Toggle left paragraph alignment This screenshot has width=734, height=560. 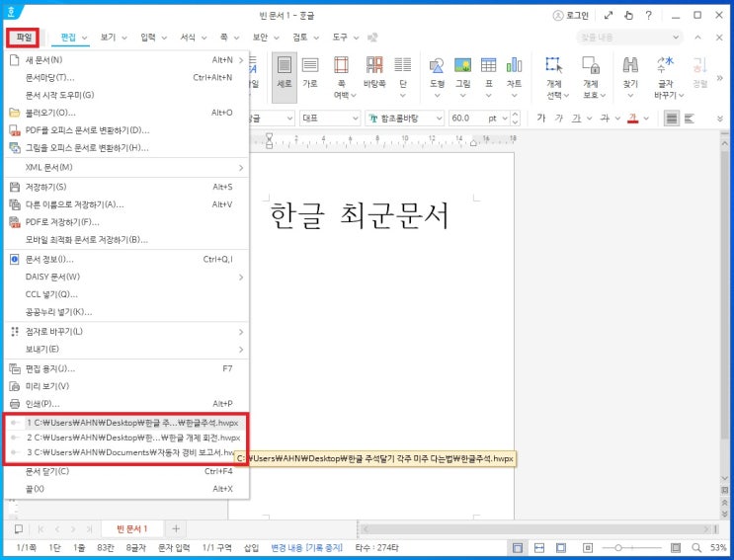click(x=690, y=119)
